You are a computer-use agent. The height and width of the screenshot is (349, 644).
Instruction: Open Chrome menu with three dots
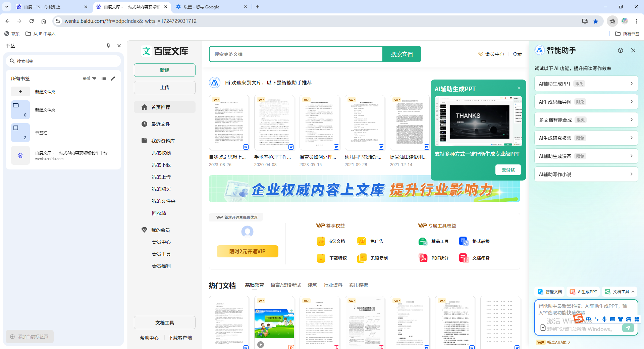click(637, 21)
